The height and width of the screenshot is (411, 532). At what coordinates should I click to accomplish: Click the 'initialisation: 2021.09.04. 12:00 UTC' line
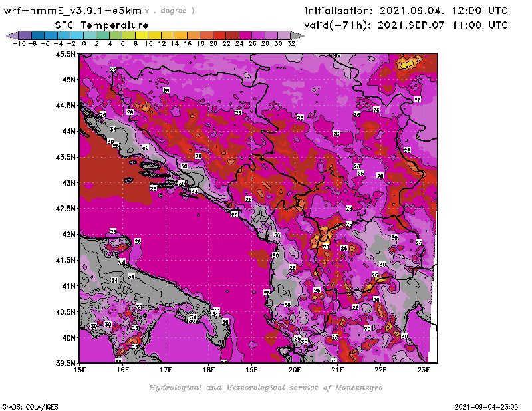point(406,11)
